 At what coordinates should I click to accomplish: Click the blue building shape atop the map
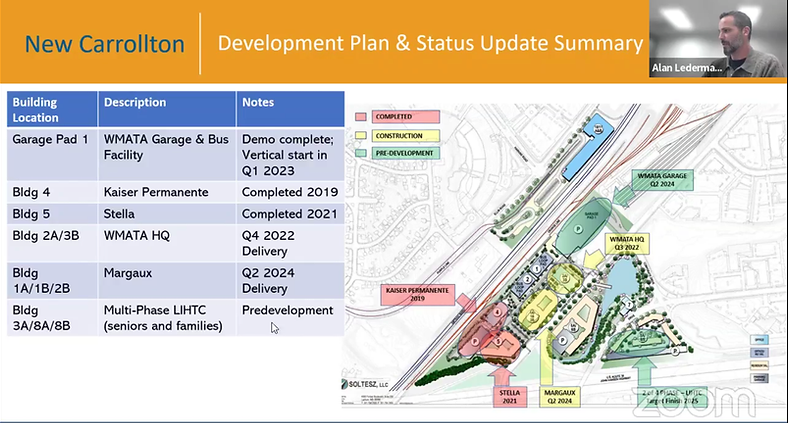coord(587,146)
